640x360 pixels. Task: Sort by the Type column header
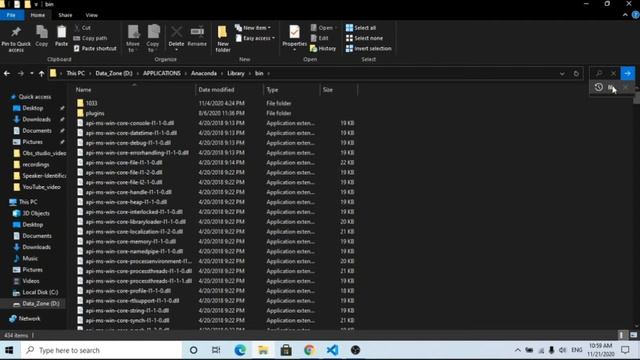pyautogui.click(x=292, y=90)
